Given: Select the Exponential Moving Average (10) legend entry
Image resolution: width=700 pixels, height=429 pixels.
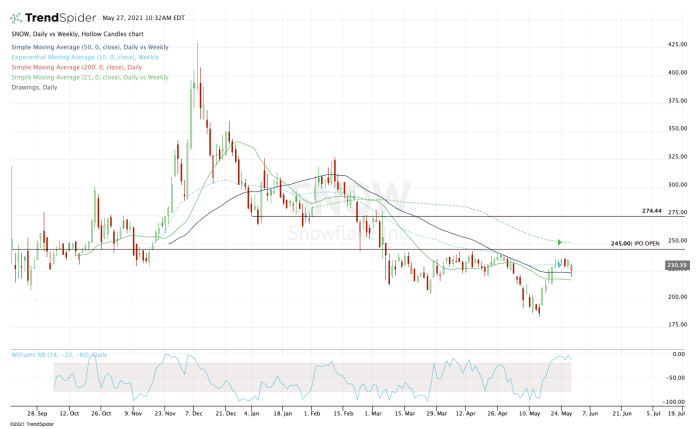Looking at the screenshot, I should pyautogui.click(x=82, y=57).
